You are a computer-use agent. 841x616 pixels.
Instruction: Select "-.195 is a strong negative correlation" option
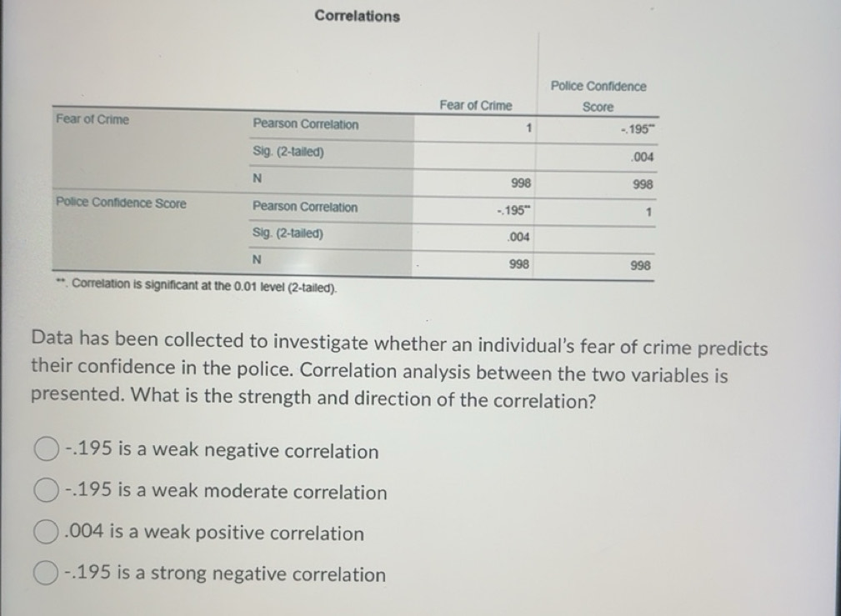(x=46, y=573)
